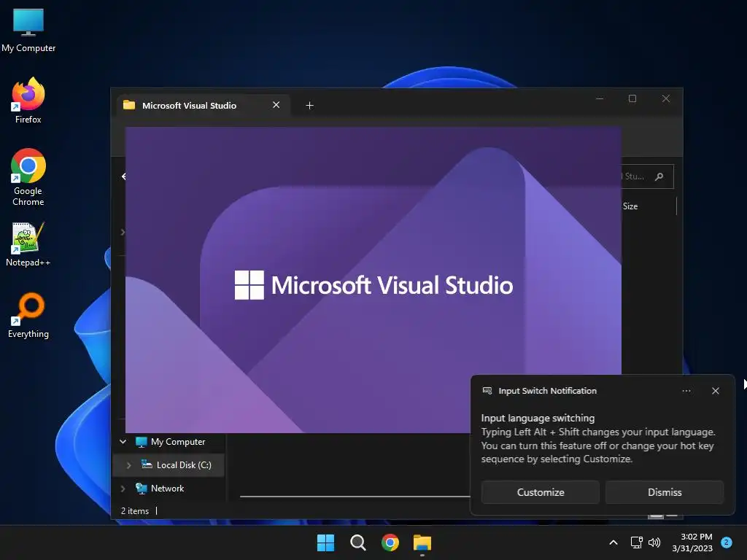Maximize the File Explorer window
Image resolution: width=747 pixels, height=560 pixels.
pyautogui.click(x=632, y=98)
